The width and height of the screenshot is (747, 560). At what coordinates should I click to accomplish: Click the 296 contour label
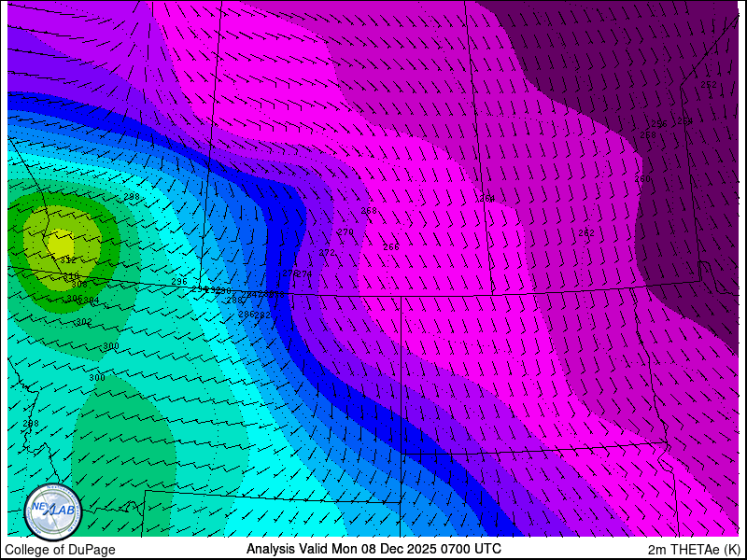[x=179, y=282]
